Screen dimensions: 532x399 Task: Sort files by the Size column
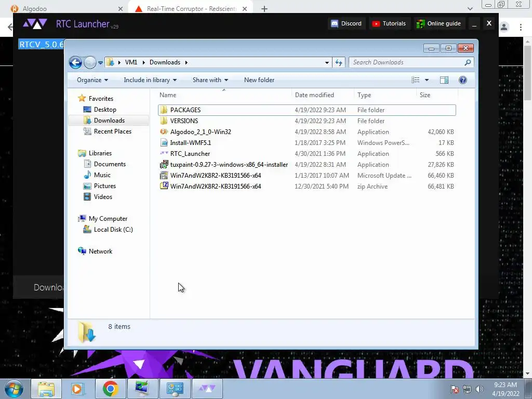coord(436,95)
